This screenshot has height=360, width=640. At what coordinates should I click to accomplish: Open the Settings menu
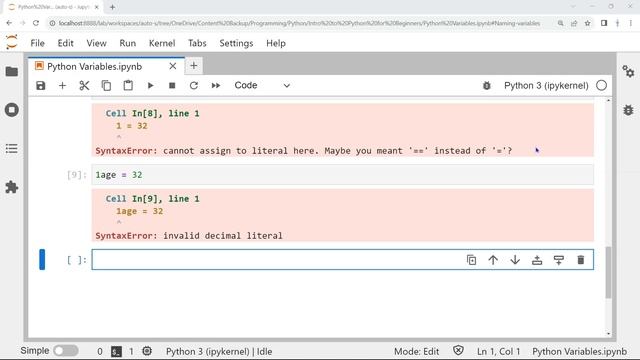[236, 43]
